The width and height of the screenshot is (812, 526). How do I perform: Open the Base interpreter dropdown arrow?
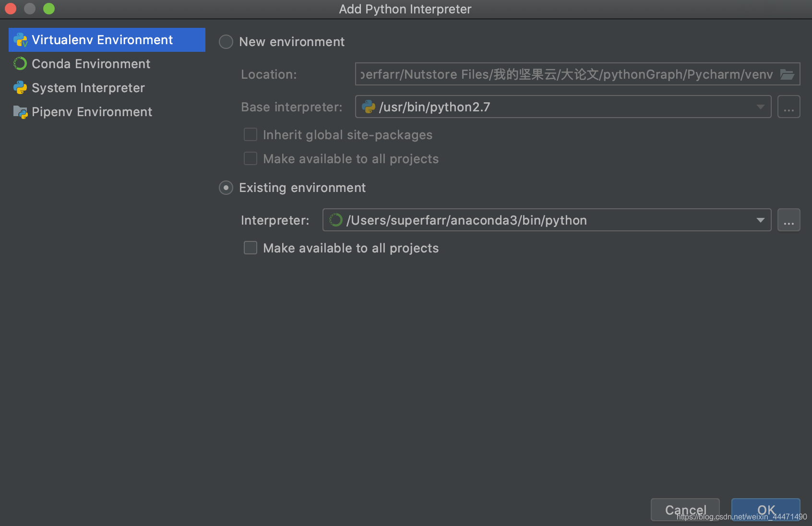click(760, 107)
